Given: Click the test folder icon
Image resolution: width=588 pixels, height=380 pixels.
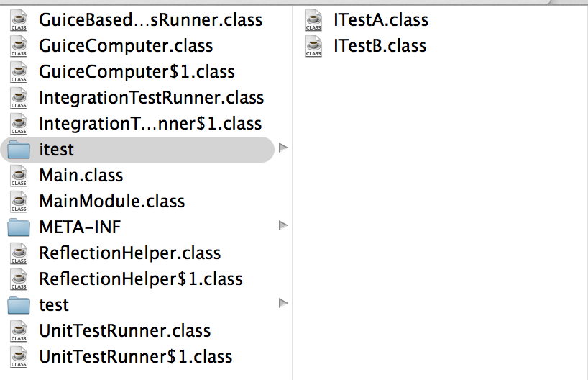Looking at the screenshot, I should [x=19, y=305].
